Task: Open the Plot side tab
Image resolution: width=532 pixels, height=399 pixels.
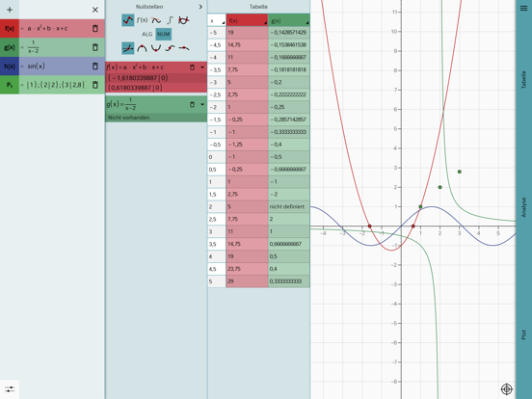Action: point(523,334)
